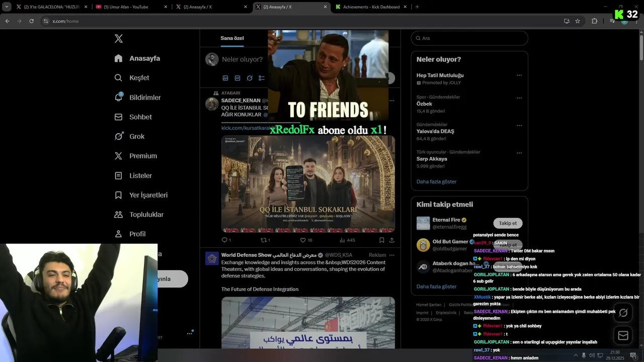The image size is (644, 362).
Task: Add a GIF to the new post
Action: tap(237, 78)
